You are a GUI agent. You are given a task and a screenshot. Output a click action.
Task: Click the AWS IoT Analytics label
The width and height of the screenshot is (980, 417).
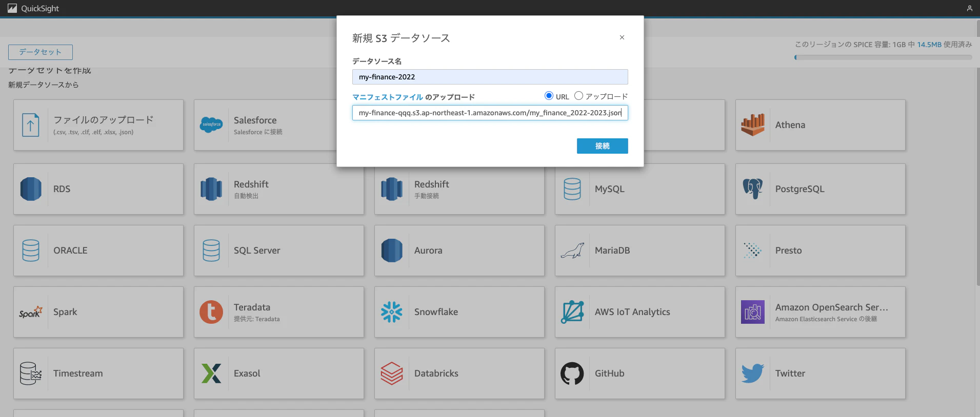click(x=632, y=312)
